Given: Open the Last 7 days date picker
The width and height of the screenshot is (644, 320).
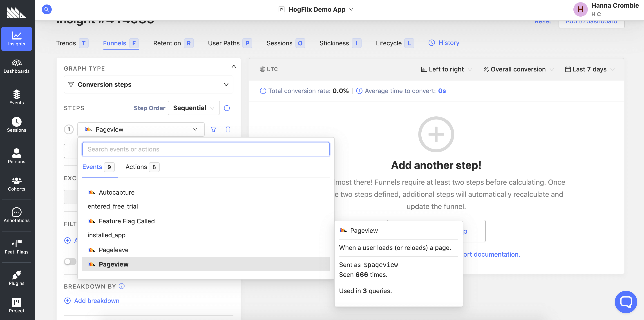Looking at the screenshot, I should [589, 69].
